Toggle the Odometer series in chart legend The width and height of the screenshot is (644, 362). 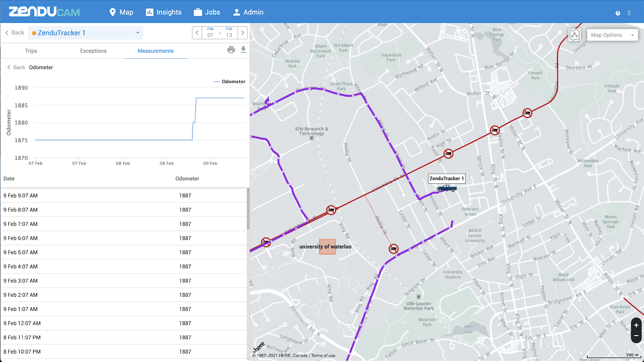(229, 81)
